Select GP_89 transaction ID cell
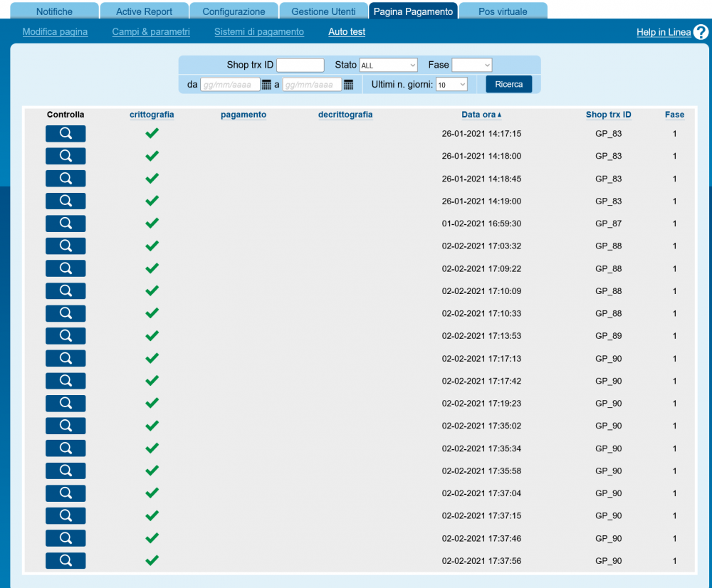The width and height of the screenshot is (712, 588). pyautogui.click(x=609, y=335)
